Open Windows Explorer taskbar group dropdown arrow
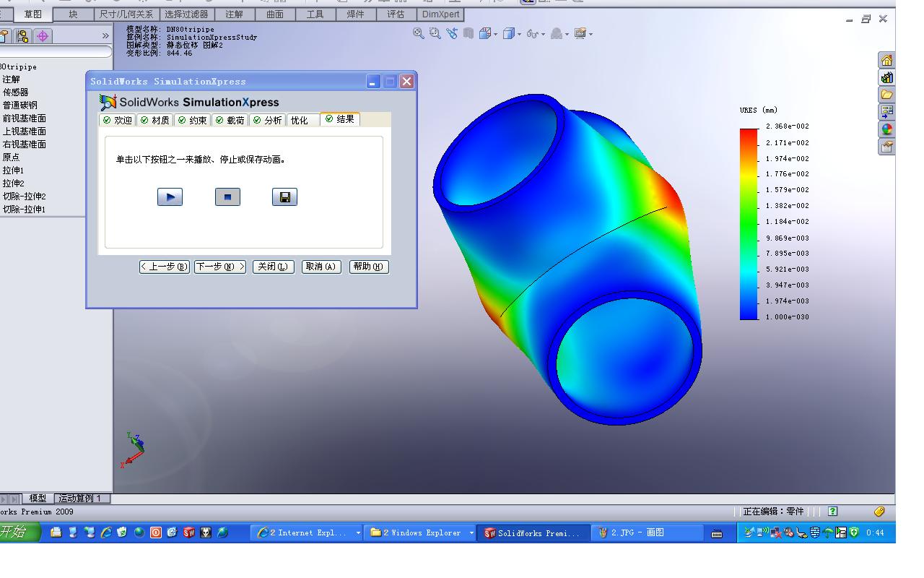This screenshot has width=924, height=578. pos(471,533)
